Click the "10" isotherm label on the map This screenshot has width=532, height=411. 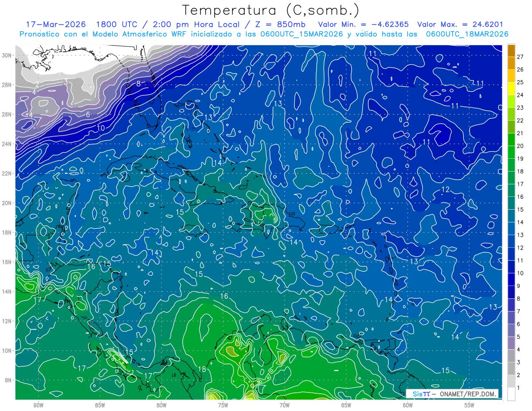pyautogui.click(x=101, y=128)
